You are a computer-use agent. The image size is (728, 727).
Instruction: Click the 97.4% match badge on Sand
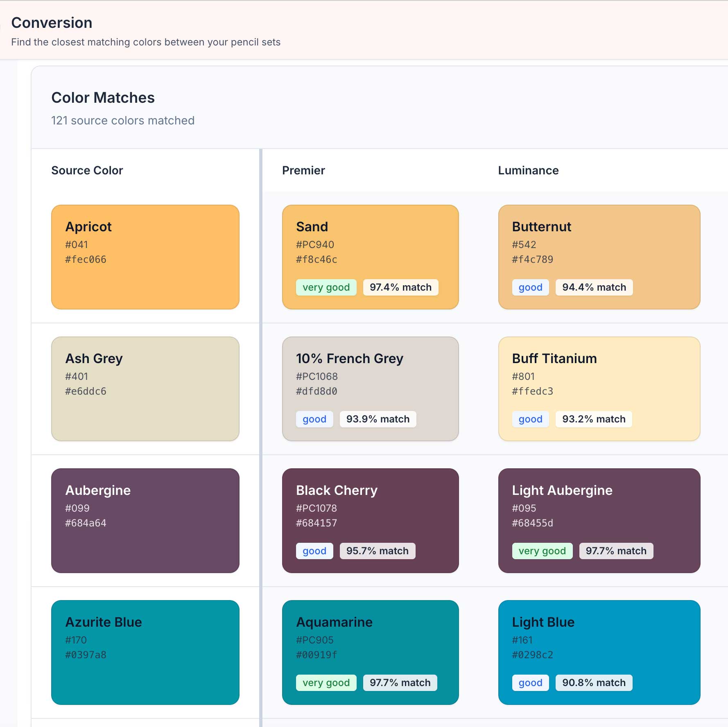[400, 287]
